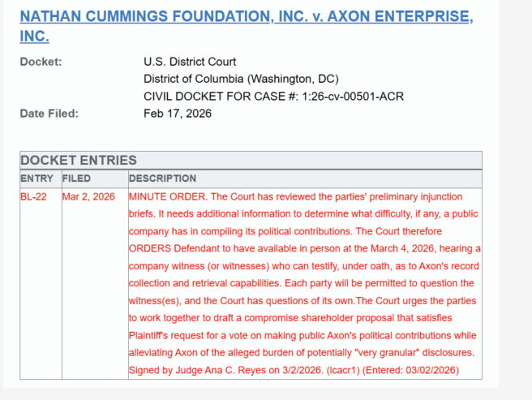Click the FILED column header
The height and width of the screenshot is (400, 532).
[76, 178]
